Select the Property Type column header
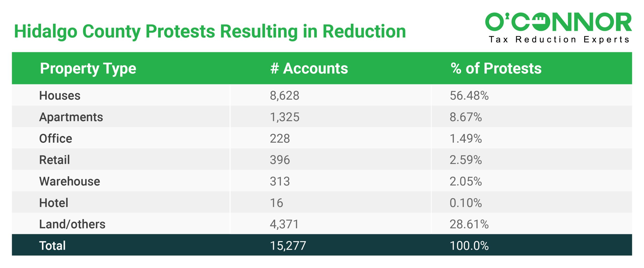644x268 pixels. point(88,68)
